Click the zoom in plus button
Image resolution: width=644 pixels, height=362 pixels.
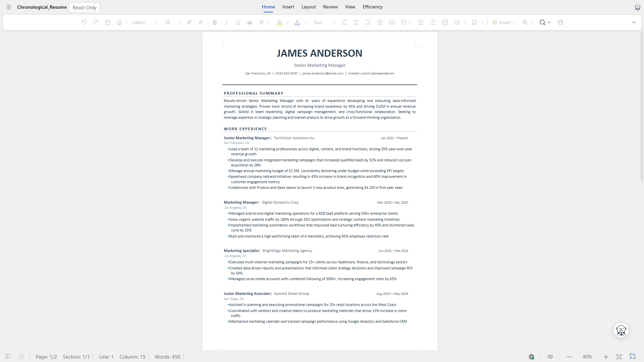tap(606, 357)
